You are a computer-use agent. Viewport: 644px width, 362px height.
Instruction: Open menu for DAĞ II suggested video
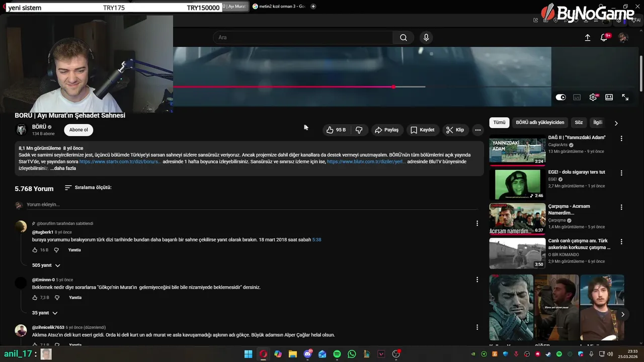click(x=621, y=138)
